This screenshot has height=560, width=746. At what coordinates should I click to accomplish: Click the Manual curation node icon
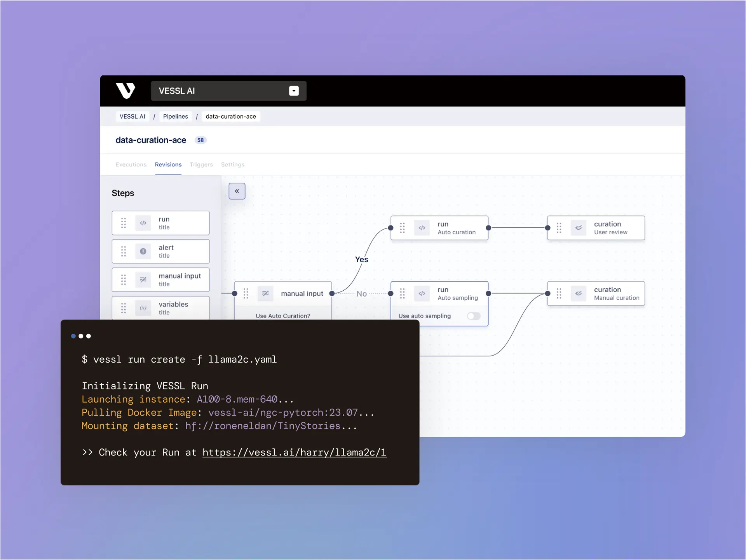[x=579, y=293]
